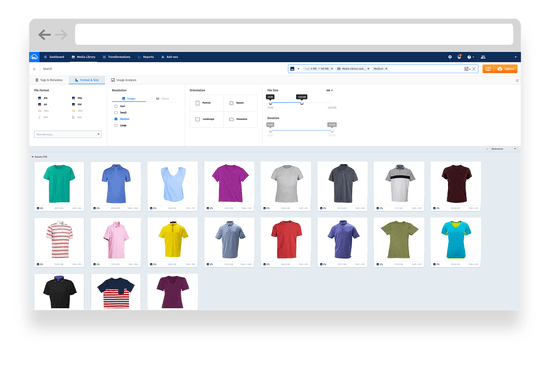Select the red t-shirt thumbnail
Viewport: 550px width, 371px height.
tap(286, 242)
